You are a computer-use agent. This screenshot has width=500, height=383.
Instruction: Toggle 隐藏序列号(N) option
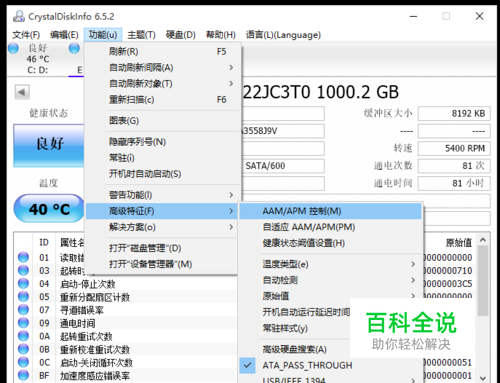click(x=163, y=142)
